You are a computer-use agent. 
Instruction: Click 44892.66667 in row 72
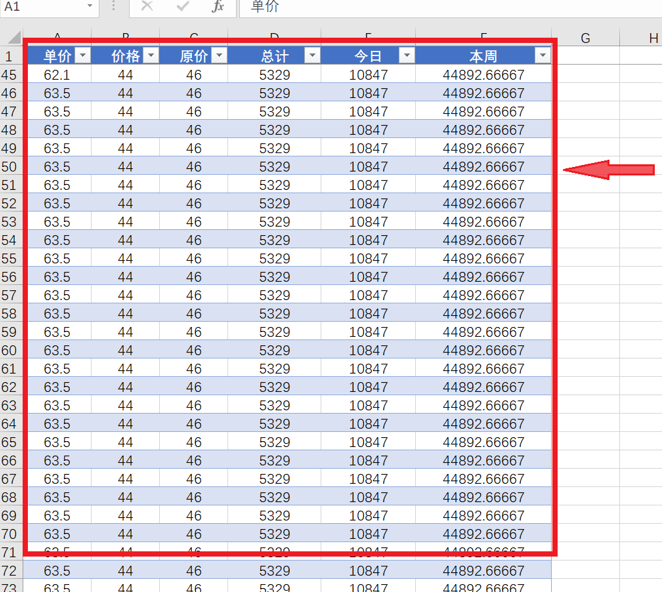click(x=483, y=571)
